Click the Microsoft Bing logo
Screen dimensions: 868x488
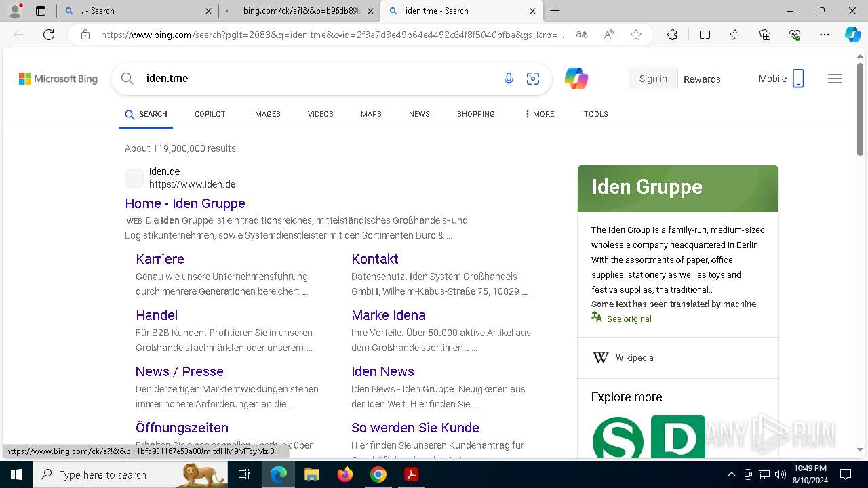[x=58, y=79]
